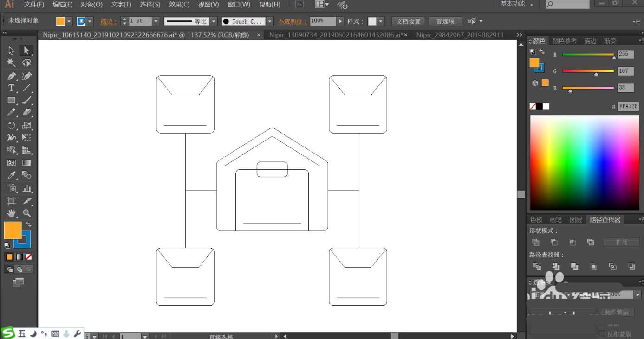The height and width of the screenshot is (339, 644).
Task: Select the Lasso tool
Action: tap(26, 63)
